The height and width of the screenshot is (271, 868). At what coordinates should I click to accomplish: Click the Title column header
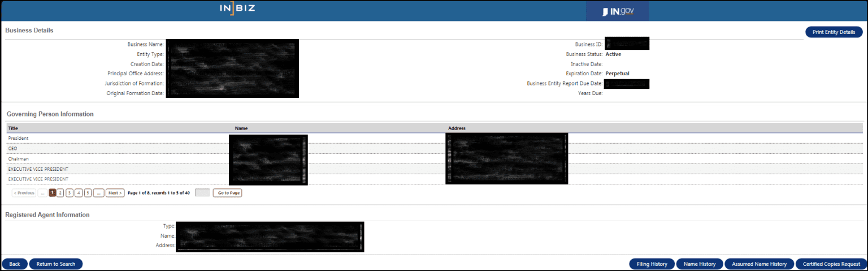tap(13, 128)
